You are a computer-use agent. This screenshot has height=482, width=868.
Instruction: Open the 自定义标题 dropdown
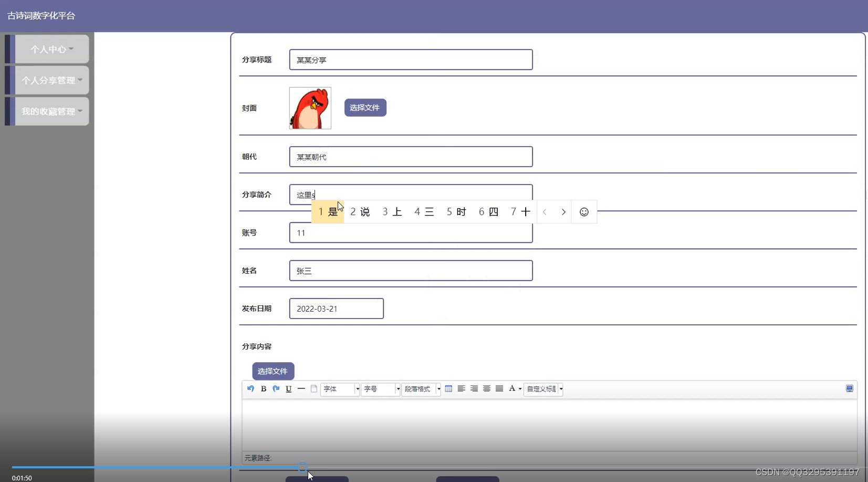[x=543, y=389]
